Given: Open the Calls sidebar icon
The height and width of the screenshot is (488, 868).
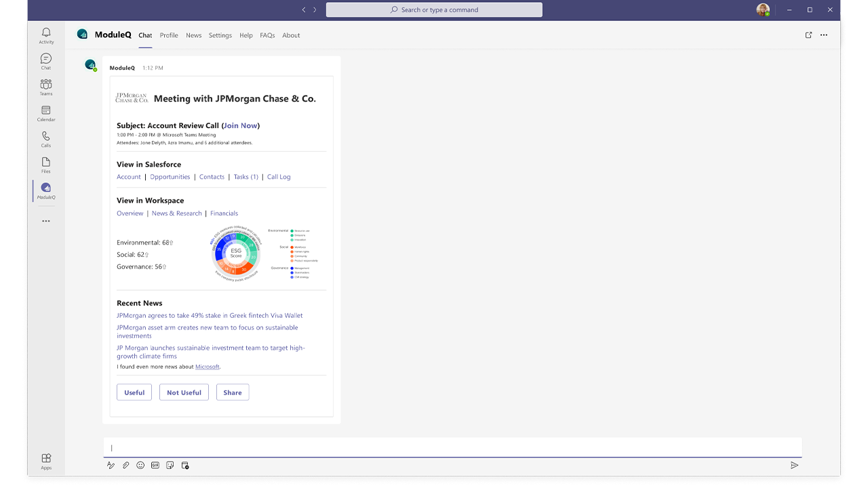Looking at the screenshot, I should (x=46, y=139).
